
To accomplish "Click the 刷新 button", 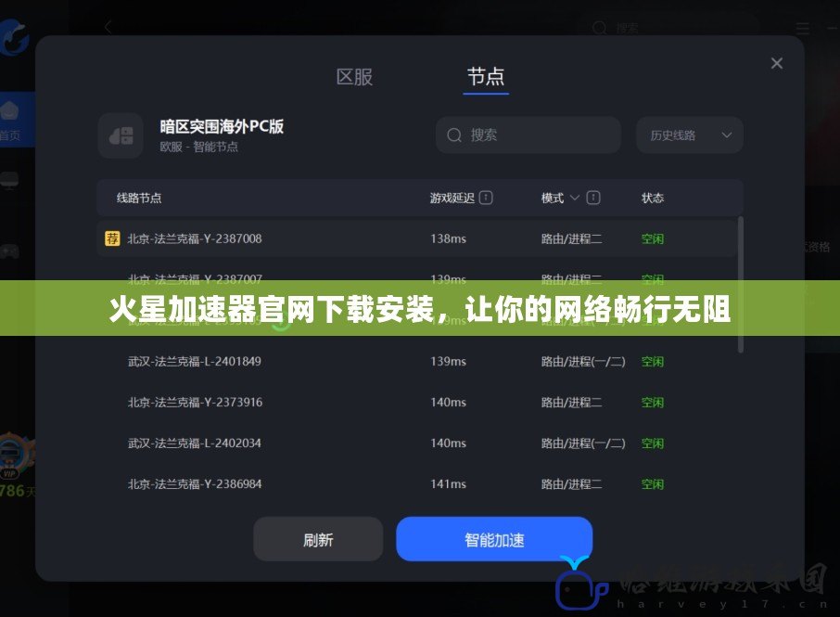I will 318,539.
